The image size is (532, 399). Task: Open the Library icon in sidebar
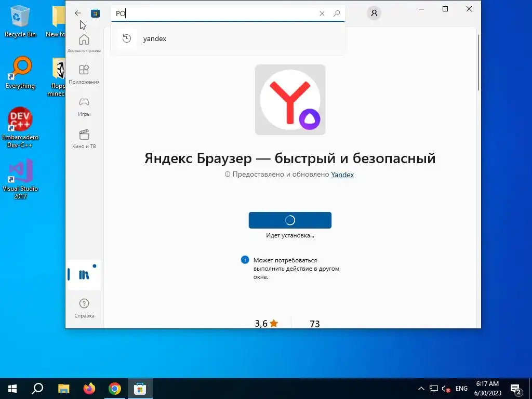84,275
